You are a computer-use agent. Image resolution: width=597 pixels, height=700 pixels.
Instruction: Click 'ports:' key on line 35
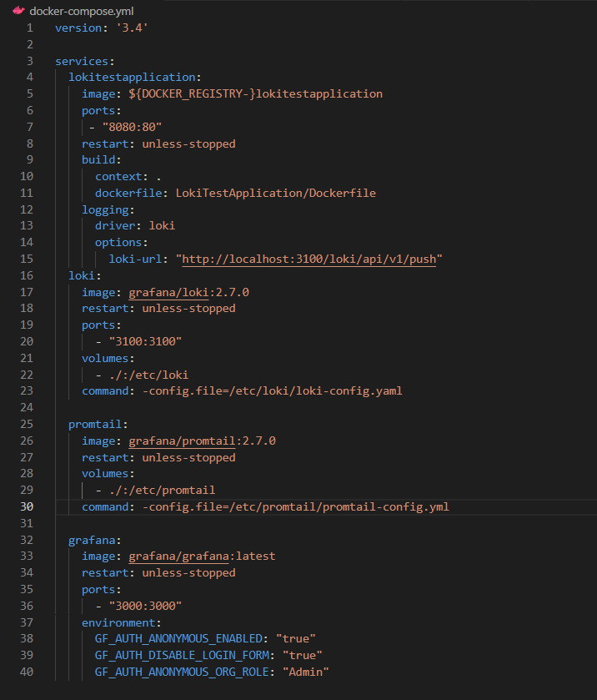coord(101,590)
